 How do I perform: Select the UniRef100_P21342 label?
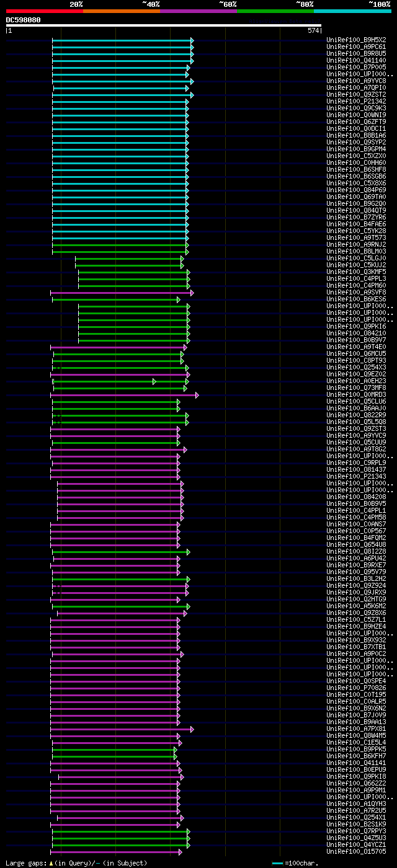point(356,102)
